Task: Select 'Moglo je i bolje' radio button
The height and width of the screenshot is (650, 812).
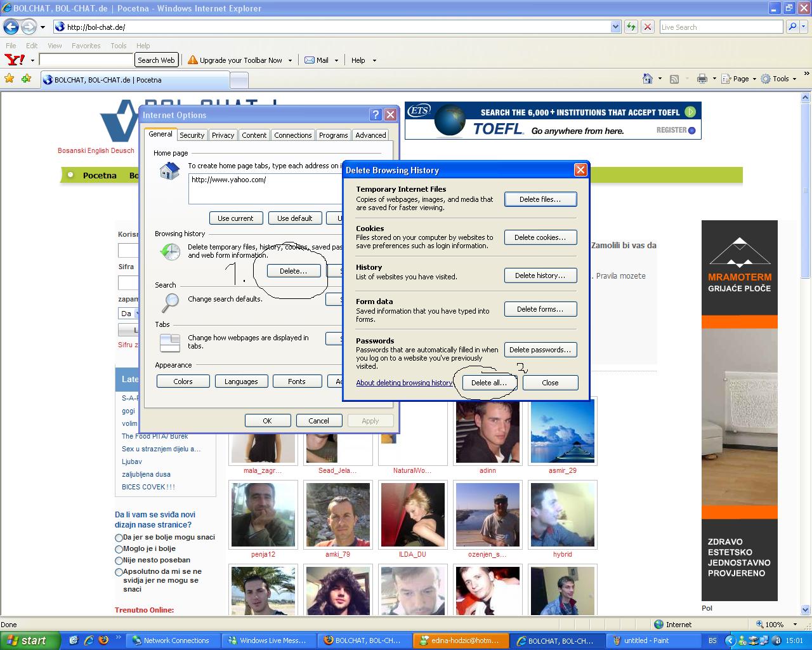Action: tap(119, 549)
